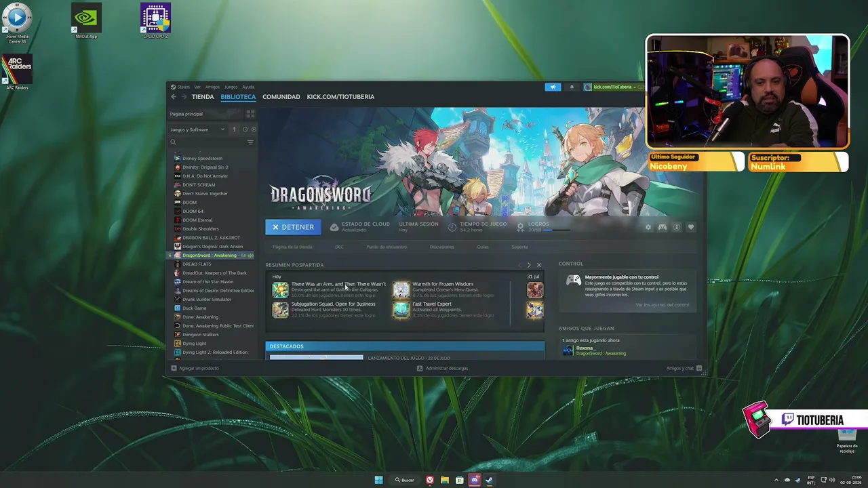Stop the game with DETENER button
868x488 pixels.
(293, 227)
